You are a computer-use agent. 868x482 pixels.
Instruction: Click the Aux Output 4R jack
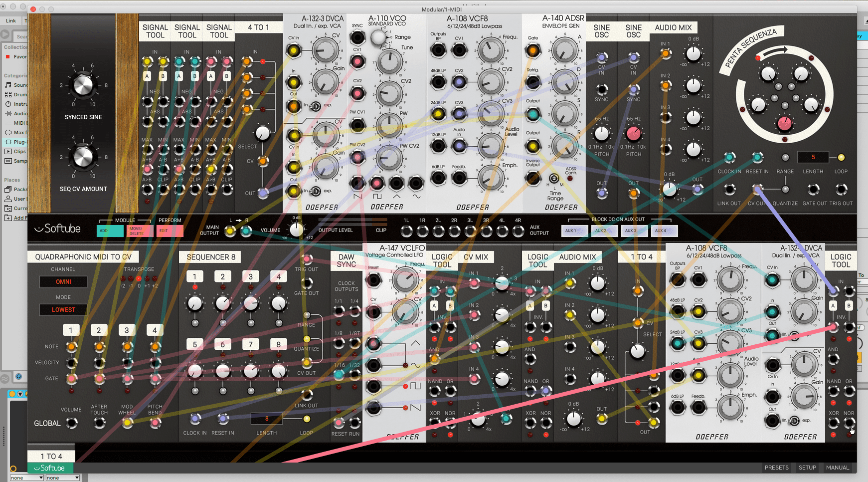[518, 231]
